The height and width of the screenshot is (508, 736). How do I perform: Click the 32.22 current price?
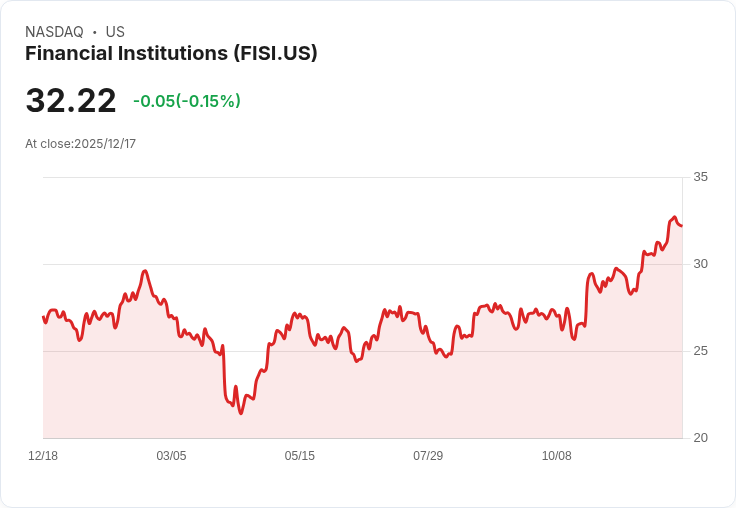(x=71, y=101)
